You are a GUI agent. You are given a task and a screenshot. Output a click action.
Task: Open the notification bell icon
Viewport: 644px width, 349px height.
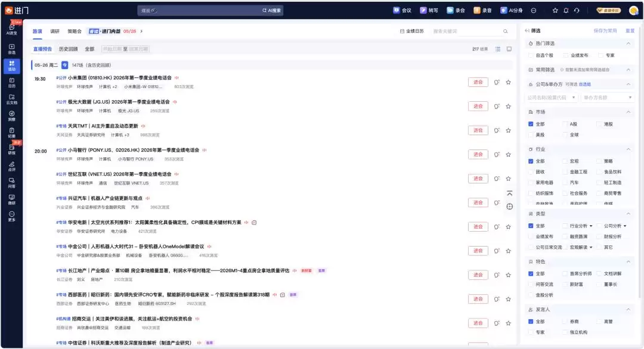(566, 11)
